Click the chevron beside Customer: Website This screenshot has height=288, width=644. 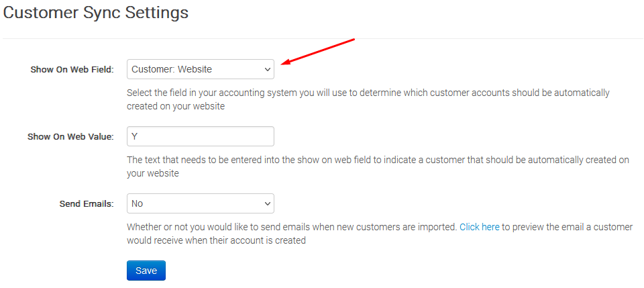(267, 69)
